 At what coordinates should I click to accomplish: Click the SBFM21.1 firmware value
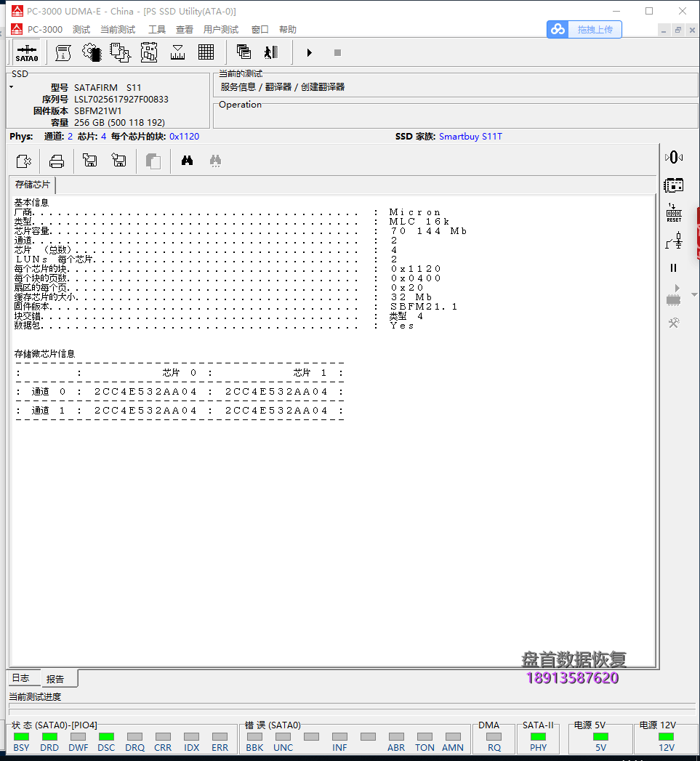(x=424, y=306)
